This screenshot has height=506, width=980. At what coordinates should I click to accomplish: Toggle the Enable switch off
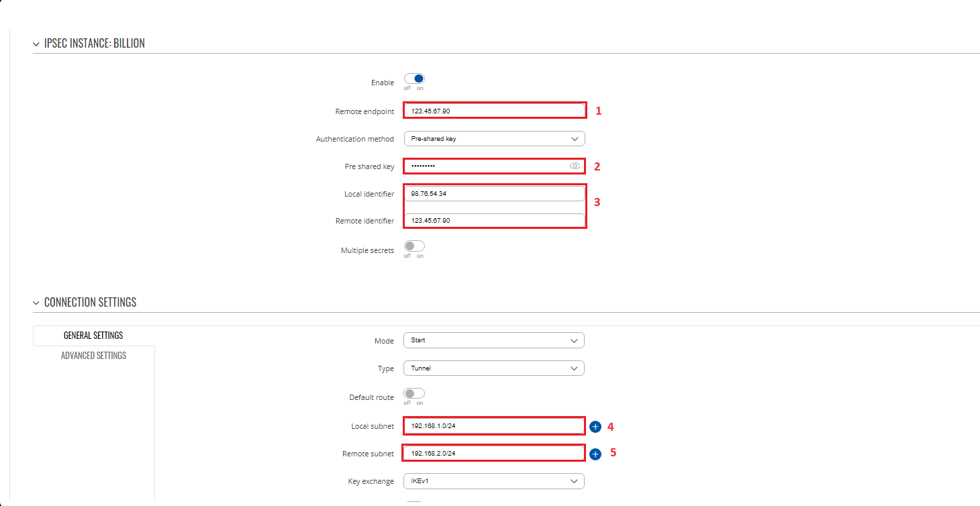(414, 79)
